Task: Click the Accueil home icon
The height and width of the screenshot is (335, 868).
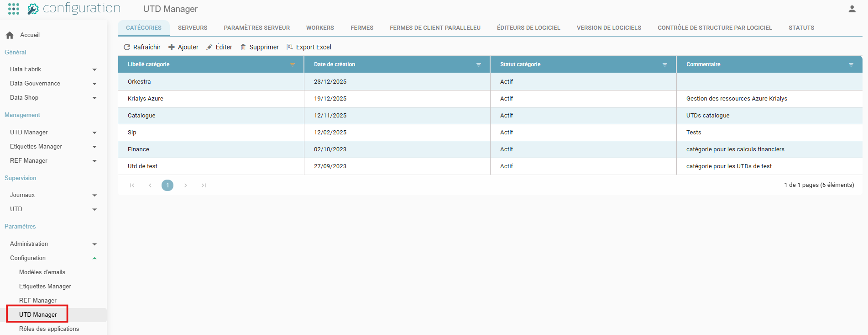Action: (x=10, y=35)
